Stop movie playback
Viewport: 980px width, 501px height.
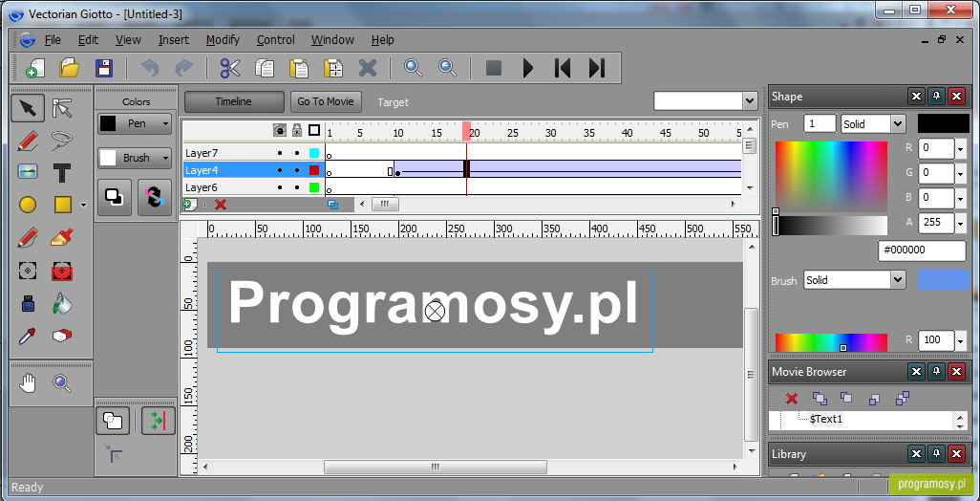494,68
